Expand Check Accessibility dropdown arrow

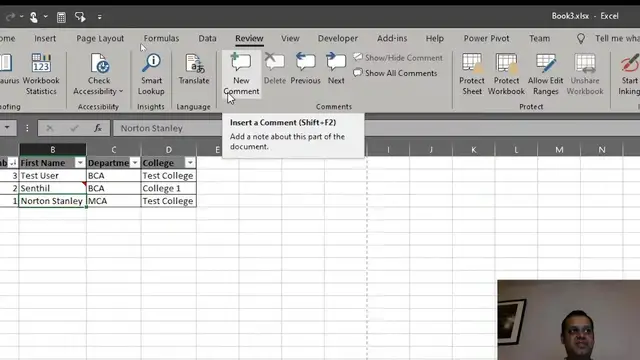coord(121,91)
